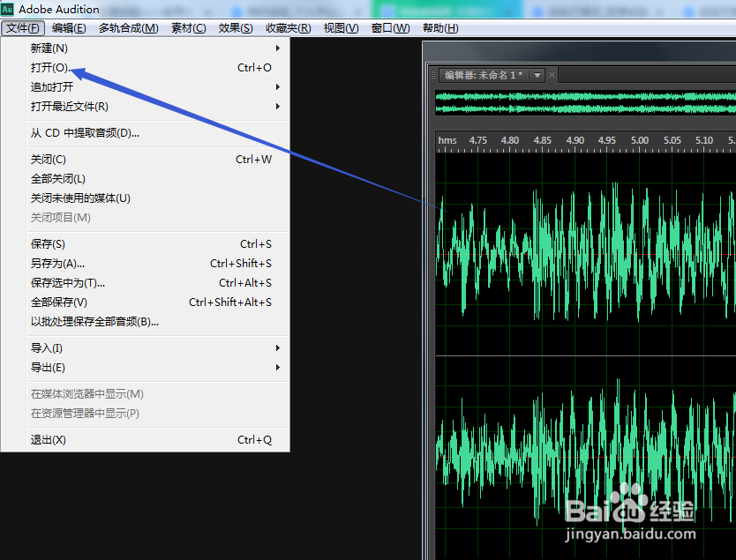The height and width of the screenshot is (560, 736).
Task: Click the 5.00 mark on the timeline ruler
Action: pos(642,140)
